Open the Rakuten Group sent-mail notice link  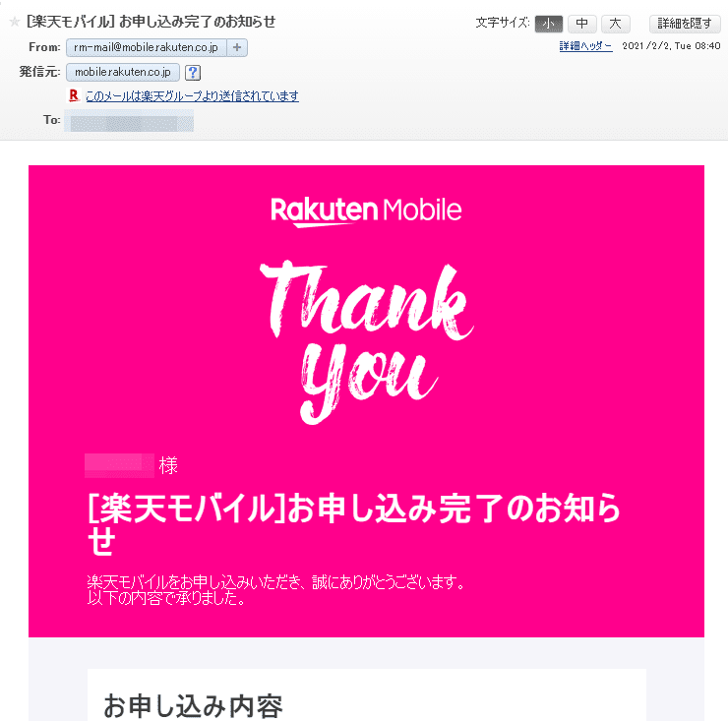pos(192,95)
